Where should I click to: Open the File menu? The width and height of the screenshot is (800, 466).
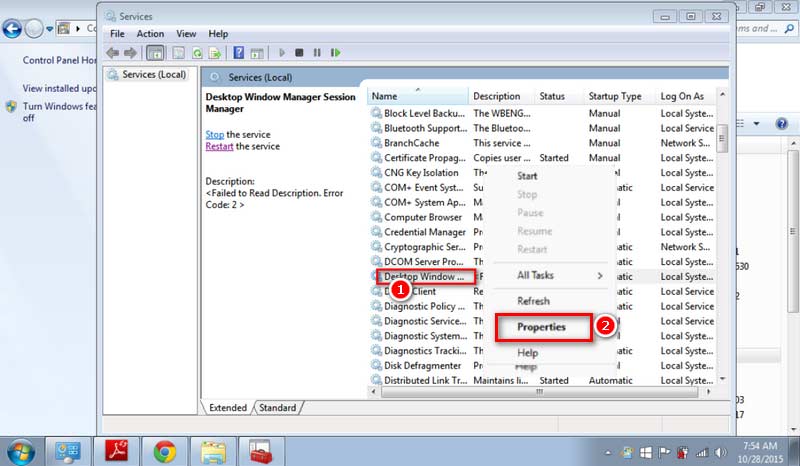tap(117, 34)
